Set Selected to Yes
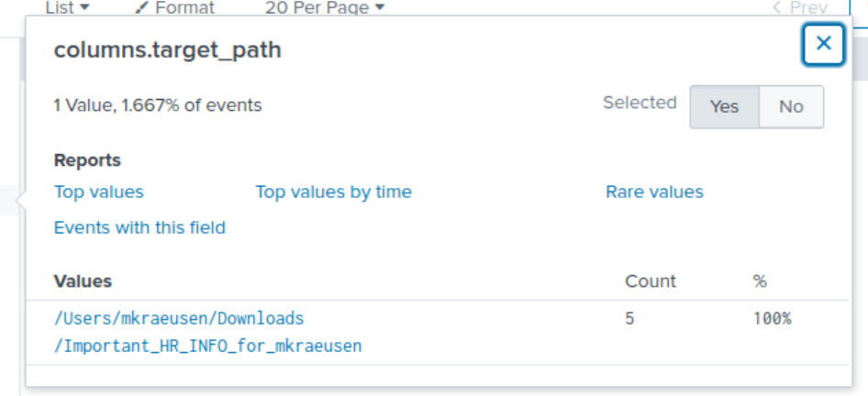Screen dimensions: 868x396 (x=724, y=106)
